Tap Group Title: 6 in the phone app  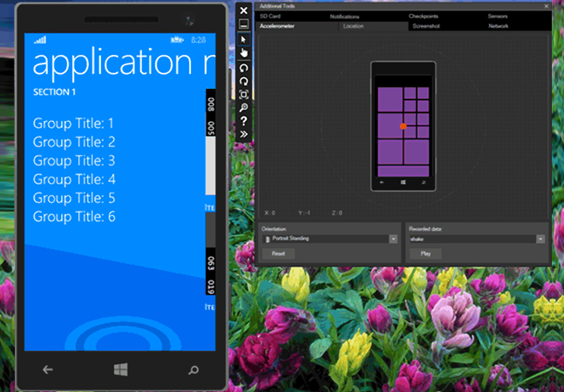(74, 217)
